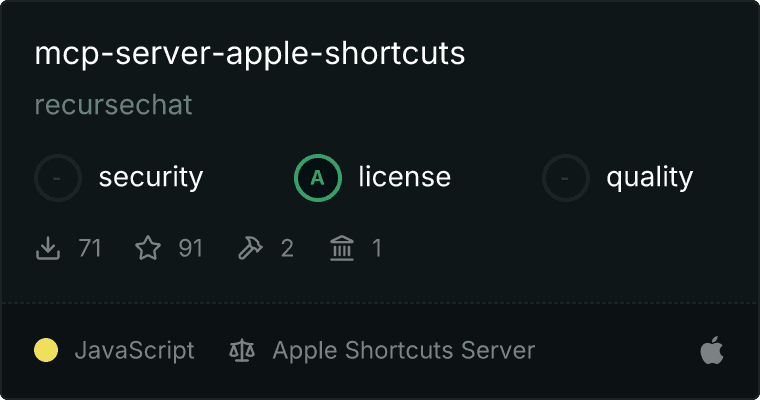Click the quality grade circle badge
This screenshot has height=400, width=760.
point(566,178)
